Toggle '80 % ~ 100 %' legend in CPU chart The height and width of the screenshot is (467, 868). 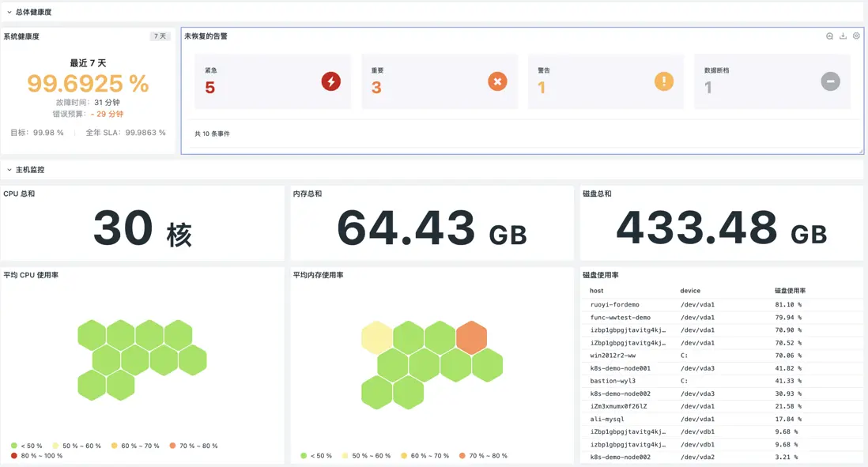tap(36, 456)
